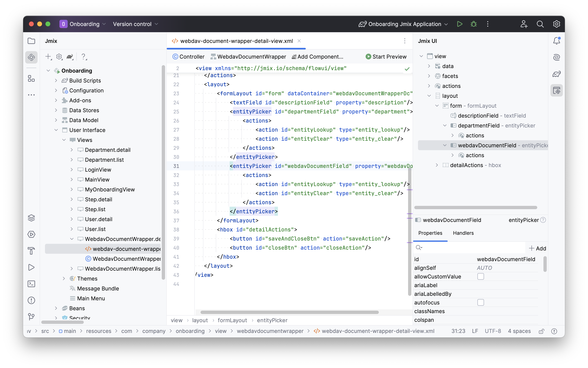Enable the allowCustomValue checkbox

(x=481, y=276)
